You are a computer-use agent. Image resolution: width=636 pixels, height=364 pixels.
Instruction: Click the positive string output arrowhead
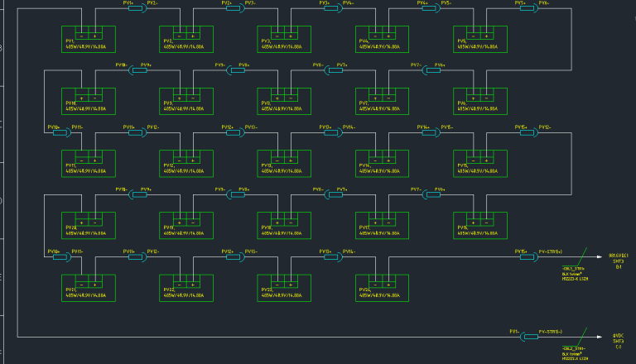pyautogui.click(x=600, y=257)
